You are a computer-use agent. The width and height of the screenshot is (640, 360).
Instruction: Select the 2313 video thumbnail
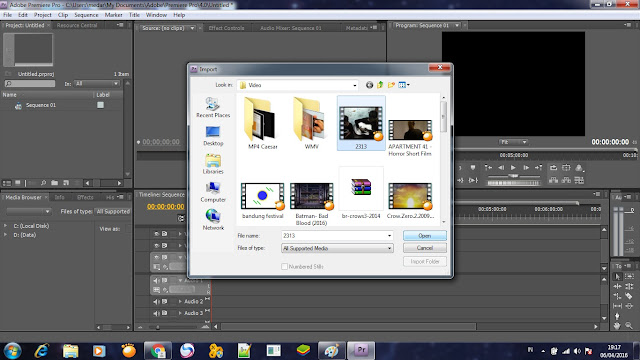pyautogui.click(x=361, y=123)
